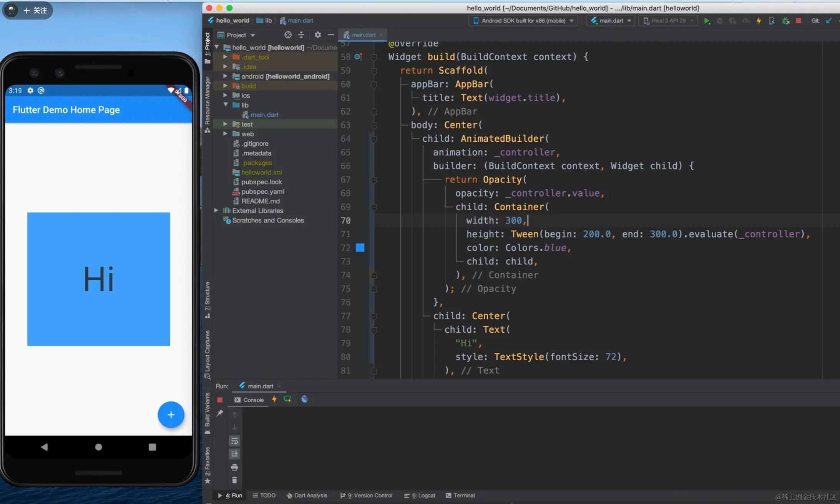Click the red Stop button in top toolbar
This screenshot has height=504, width=840.
click(x=798, y=21)
